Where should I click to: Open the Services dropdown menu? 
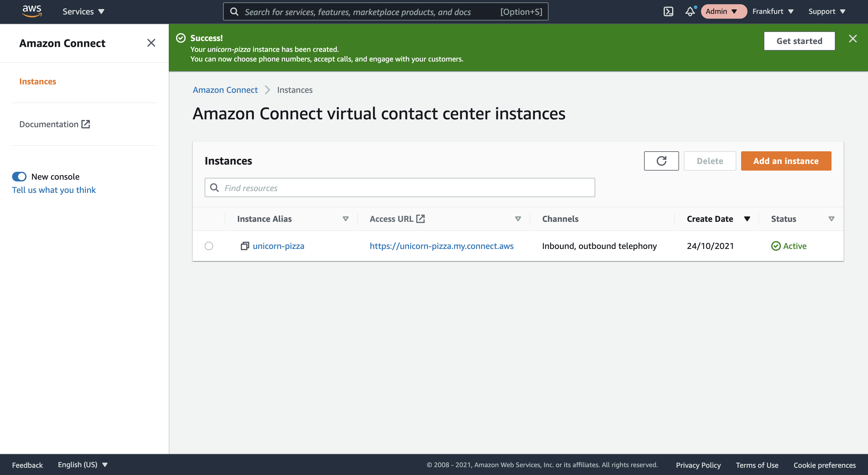click(83, 11)
